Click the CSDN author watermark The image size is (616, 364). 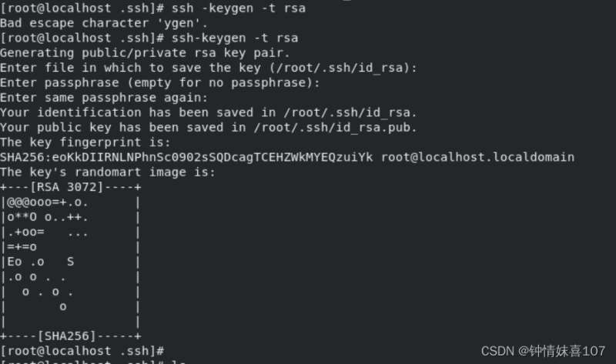click(543, 351)
